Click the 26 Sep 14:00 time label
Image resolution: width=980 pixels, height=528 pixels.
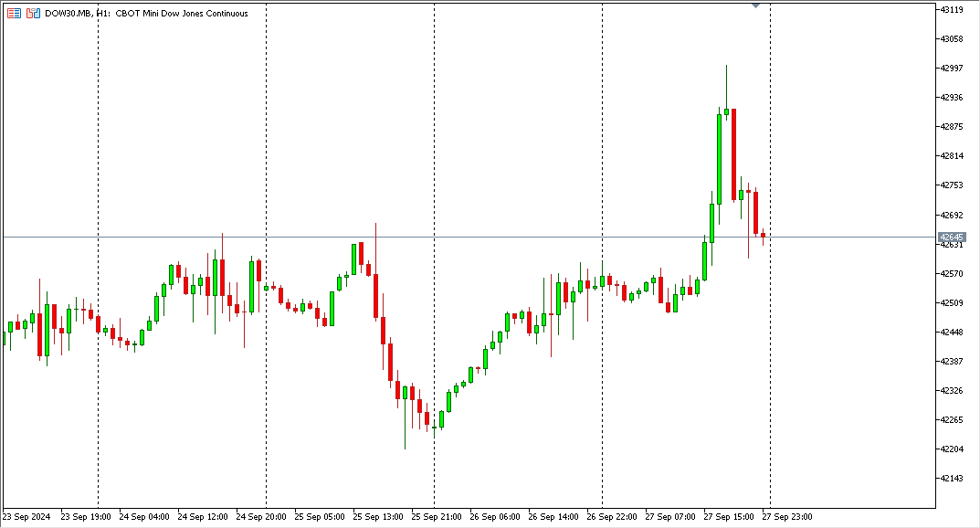[553, 517]
